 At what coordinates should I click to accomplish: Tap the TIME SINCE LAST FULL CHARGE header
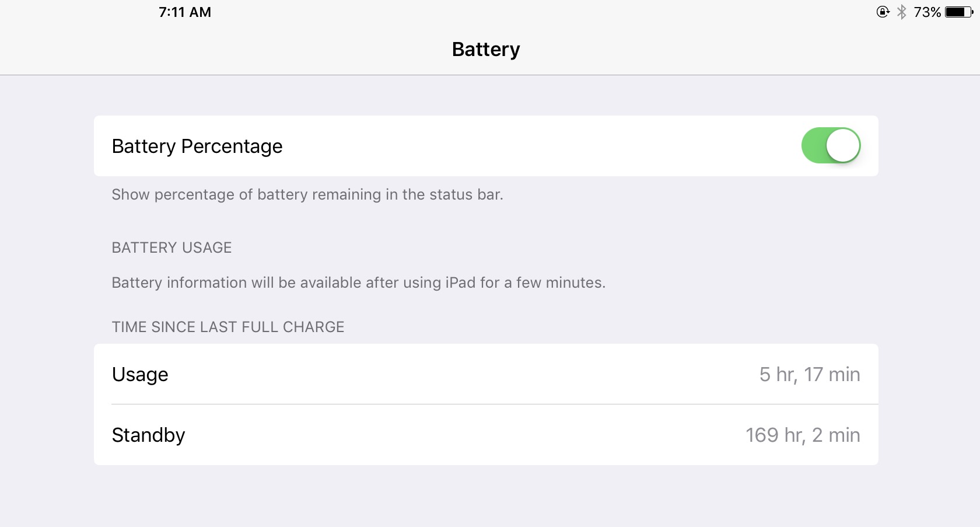228,327
